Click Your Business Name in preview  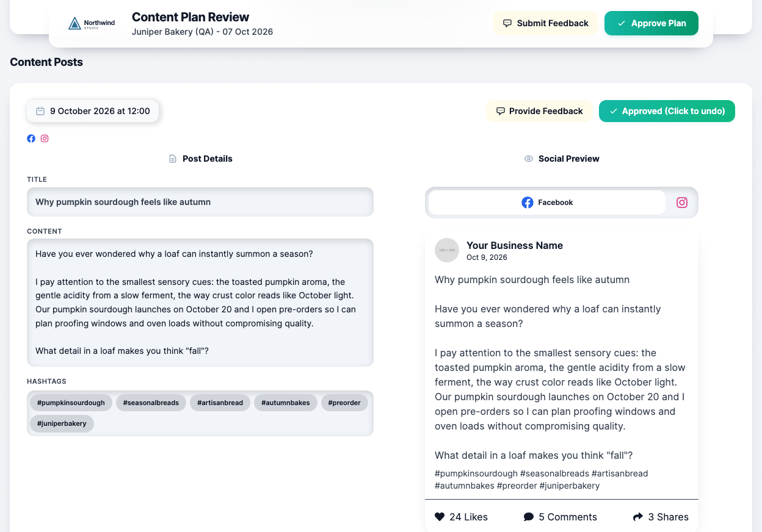[515, 245]
